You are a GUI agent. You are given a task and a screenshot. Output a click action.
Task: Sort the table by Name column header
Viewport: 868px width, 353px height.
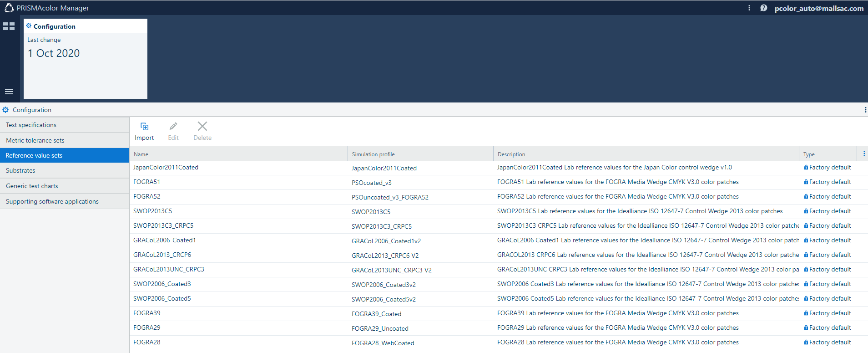tap(141, 154)
